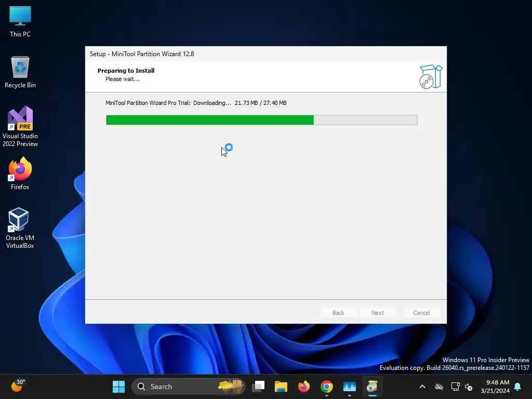
Task: Launch Firefox from the taskbar
Action: pyautogui.click(x=303, y=387)
